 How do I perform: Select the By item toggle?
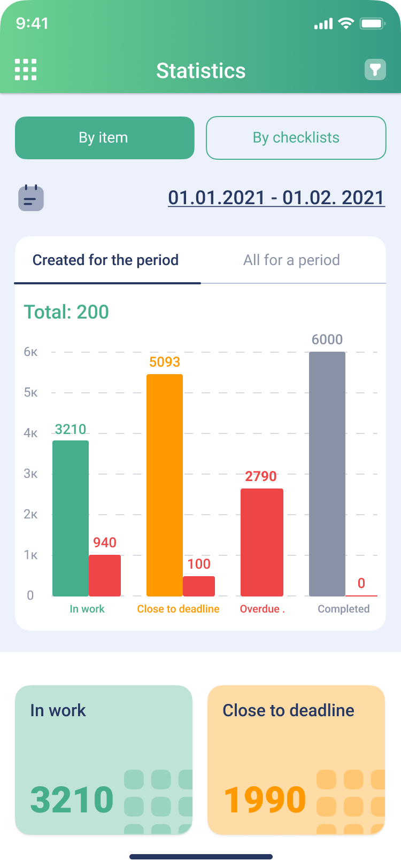[x=104, y=138]
